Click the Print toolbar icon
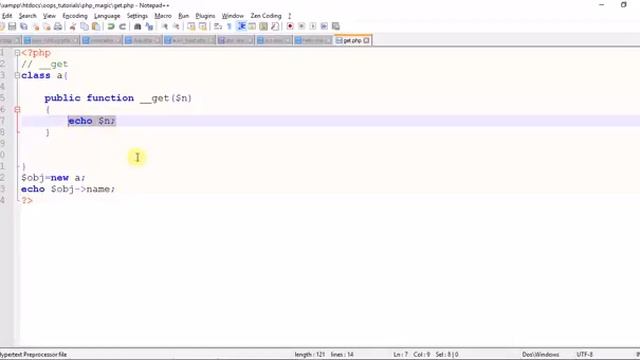Viewport: 640px width, 360px height. click(58, 27)
